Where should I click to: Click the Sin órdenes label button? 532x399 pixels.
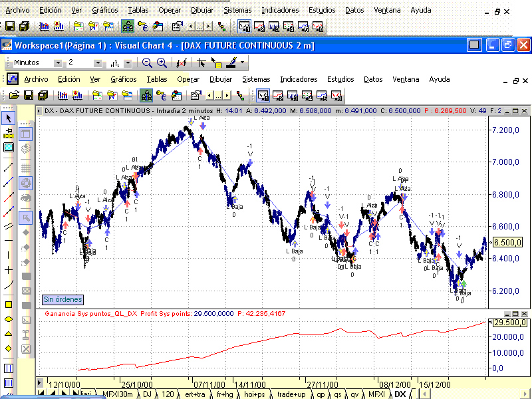[x=63, y=299]
